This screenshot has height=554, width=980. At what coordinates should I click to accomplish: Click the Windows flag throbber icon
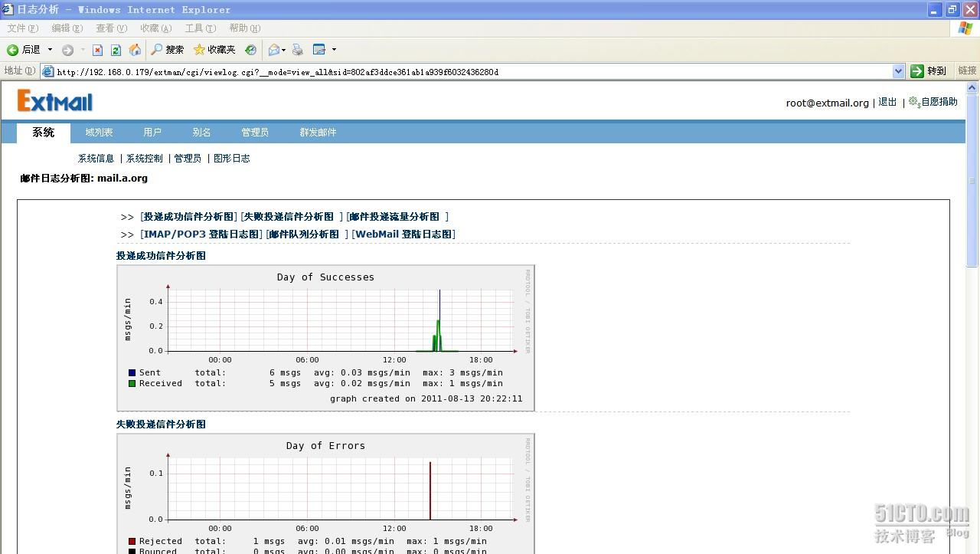pos(965,28)
